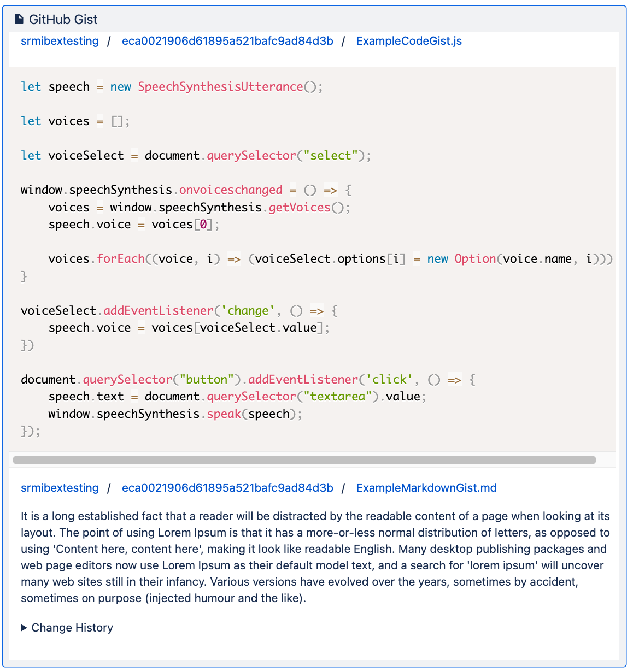Click the slash separator after srmibextesting
This screenshot has height=672, width=633.
coord(109,41)
